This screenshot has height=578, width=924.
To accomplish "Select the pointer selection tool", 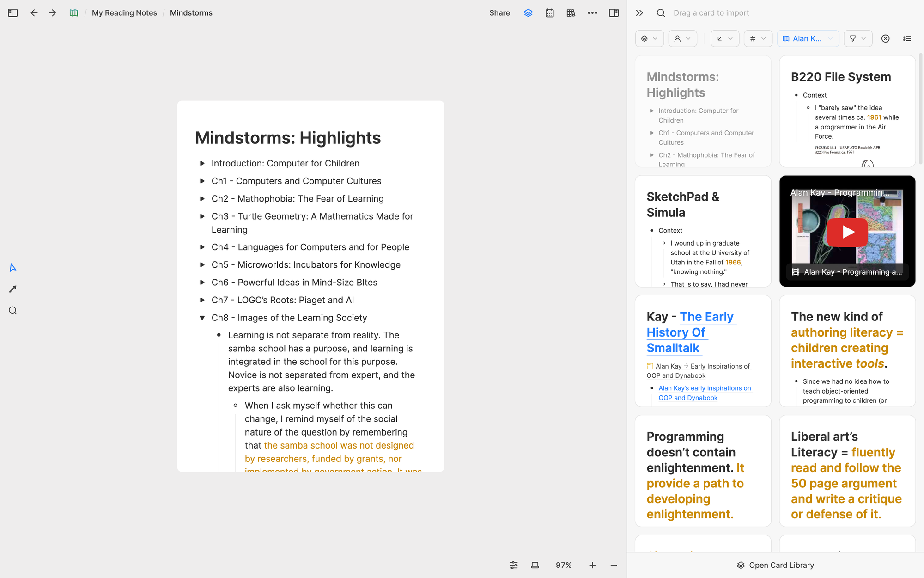I will 13,268.
